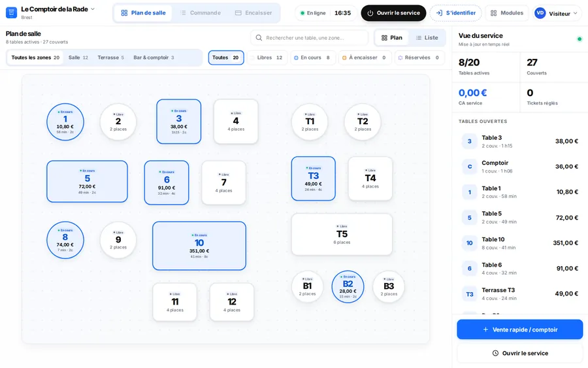Click the VD avatar icon
This screenshot has height=368, width=588.
click(540, 13)
